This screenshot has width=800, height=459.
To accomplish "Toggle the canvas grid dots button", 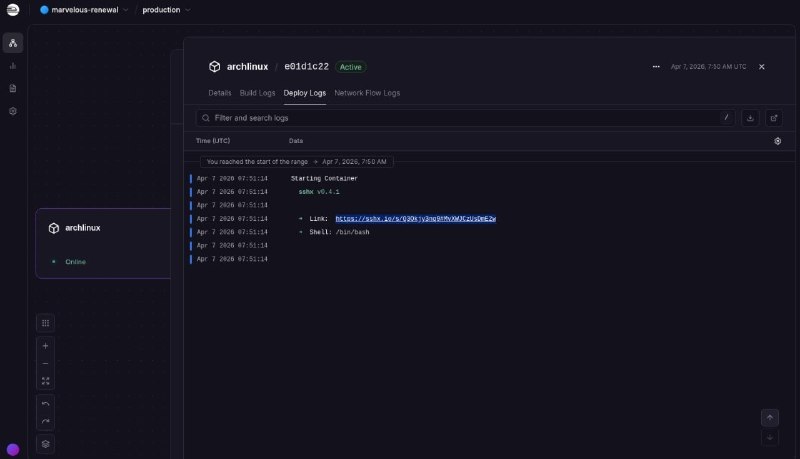I will point(45,323).
